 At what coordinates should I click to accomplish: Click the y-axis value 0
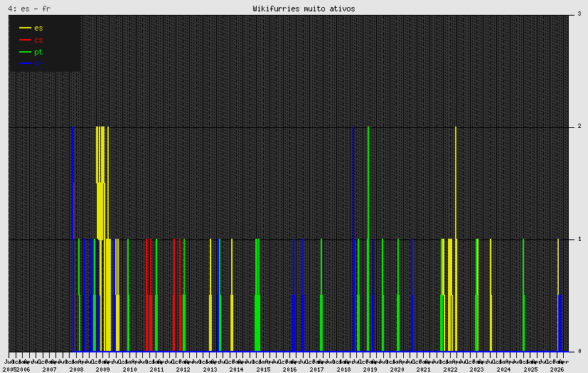coord(579,351)
